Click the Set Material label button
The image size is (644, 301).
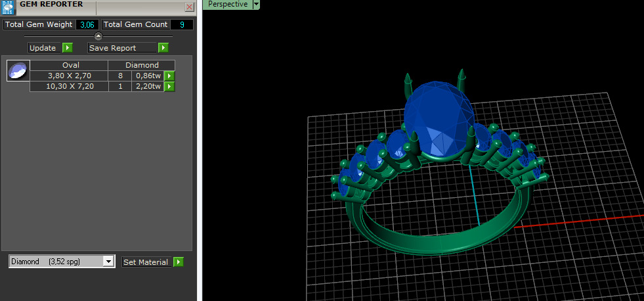pos(146,262)
